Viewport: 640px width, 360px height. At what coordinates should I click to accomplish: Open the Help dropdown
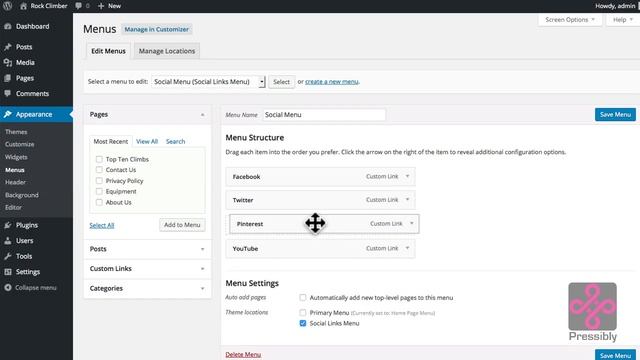tap(622, 20)
